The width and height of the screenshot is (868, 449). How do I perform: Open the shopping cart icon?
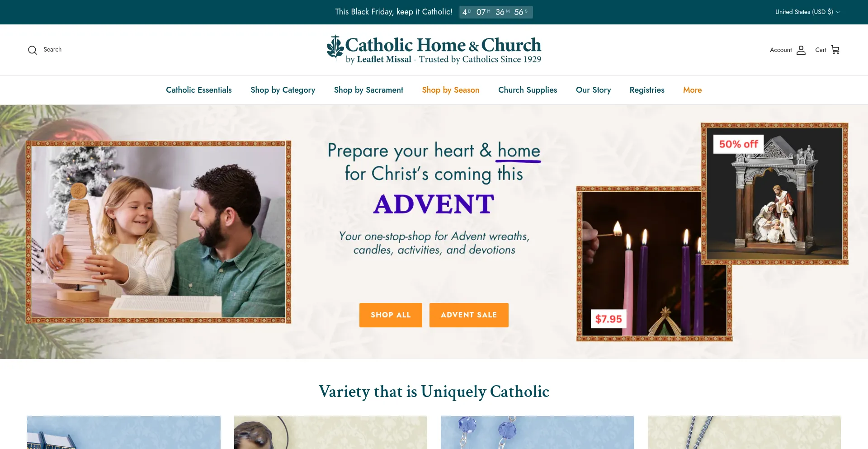coord(835,50)
